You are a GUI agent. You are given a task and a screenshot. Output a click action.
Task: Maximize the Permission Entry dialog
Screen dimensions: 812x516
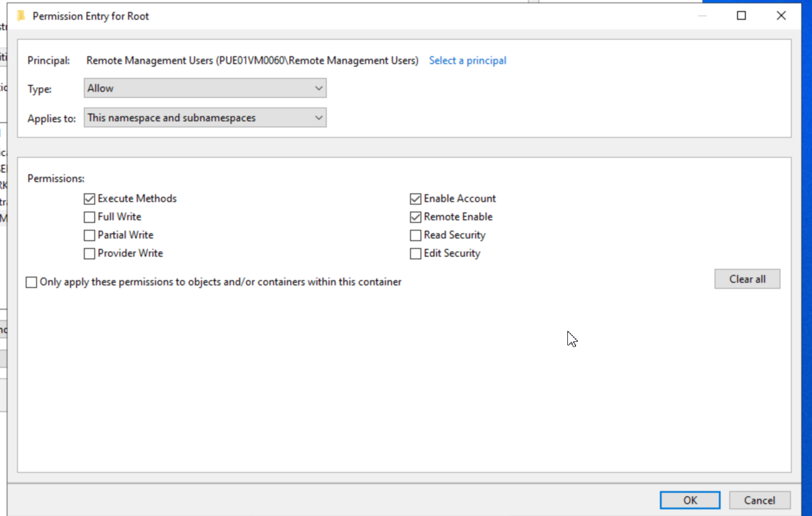click(741, 16)
